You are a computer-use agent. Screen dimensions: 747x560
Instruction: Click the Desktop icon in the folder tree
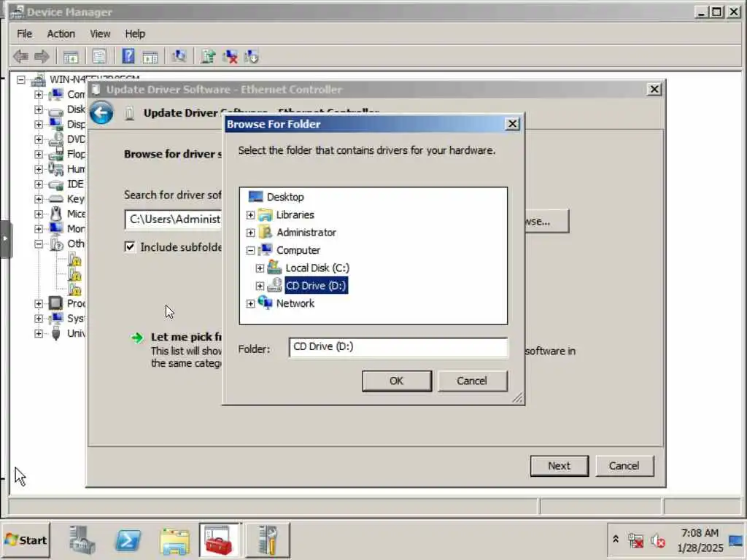coord(256,197)
